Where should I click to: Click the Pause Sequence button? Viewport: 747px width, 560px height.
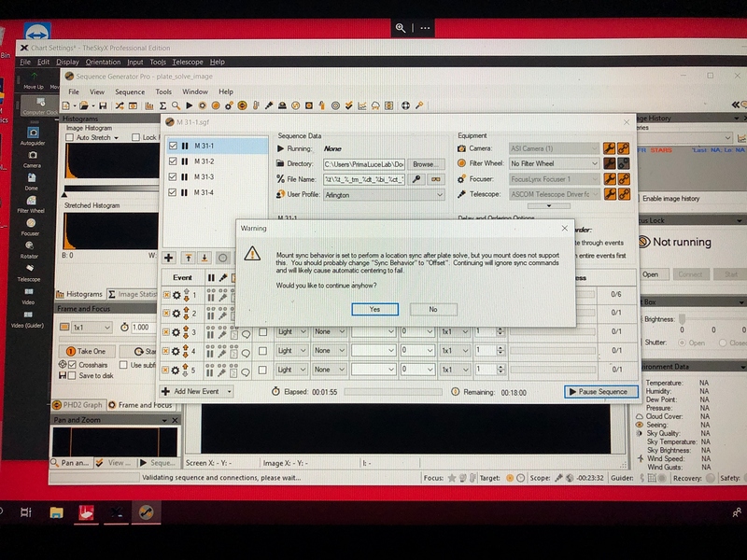tap(601, 392)
